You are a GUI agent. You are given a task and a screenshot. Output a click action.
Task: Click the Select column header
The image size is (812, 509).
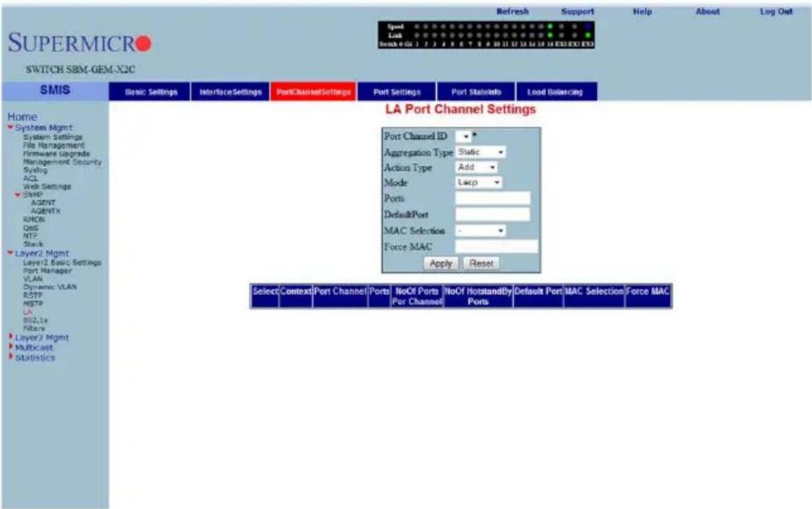(265, 297)
